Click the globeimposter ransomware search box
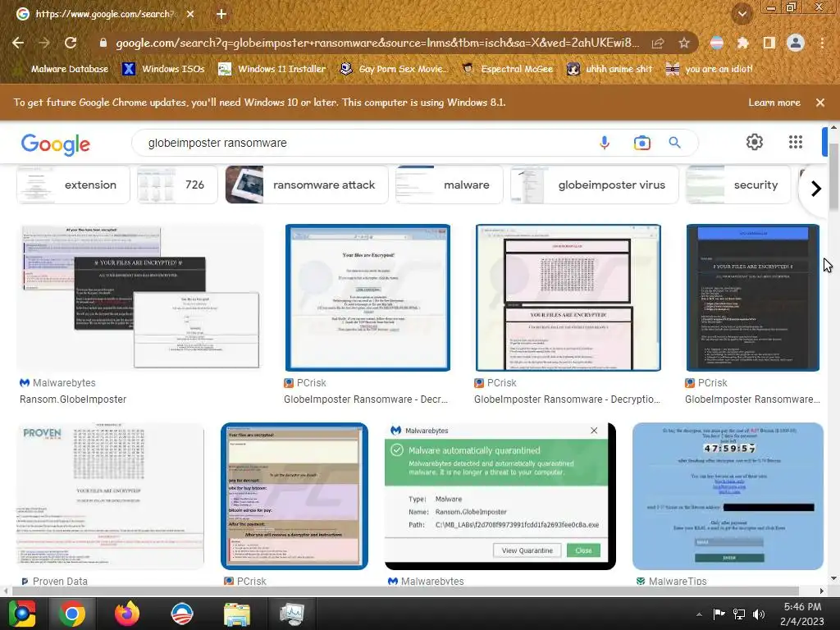The width and height of the screenshot is (840, 630). tap(364, 143)
